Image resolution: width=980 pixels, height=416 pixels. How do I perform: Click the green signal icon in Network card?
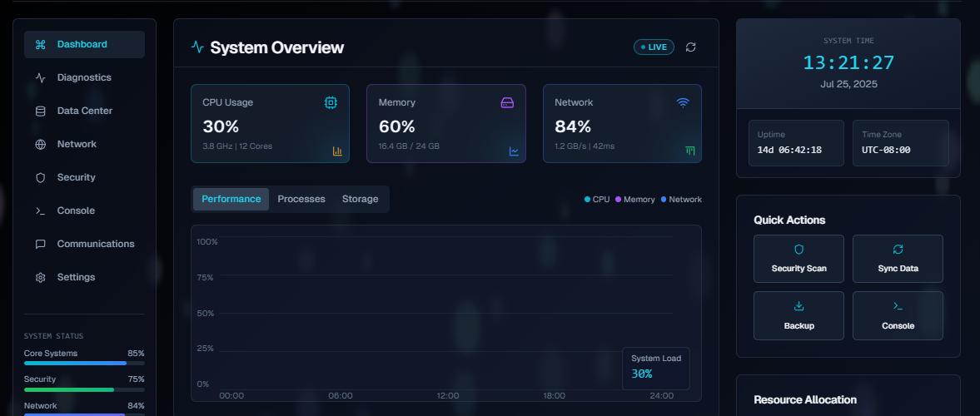pos(690,151)
